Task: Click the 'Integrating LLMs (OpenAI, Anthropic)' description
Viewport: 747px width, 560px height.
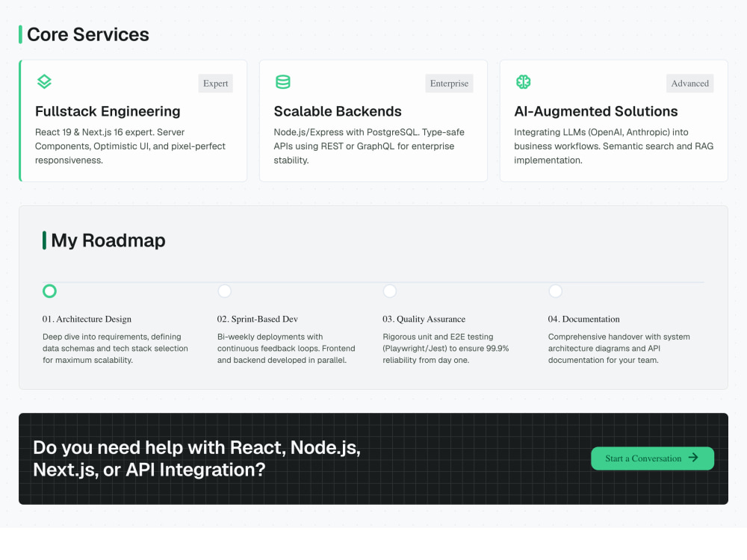Action: point(613,146)
